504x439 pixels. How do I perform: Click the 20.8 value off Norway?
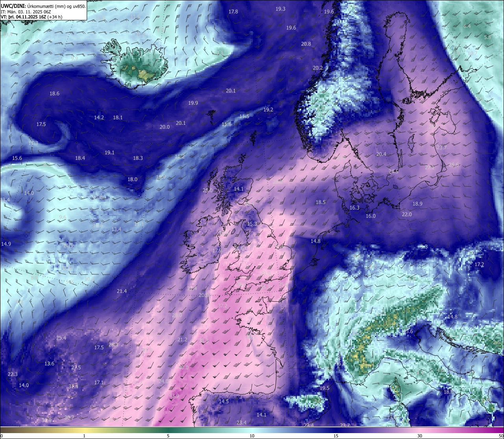click(306, 44)
